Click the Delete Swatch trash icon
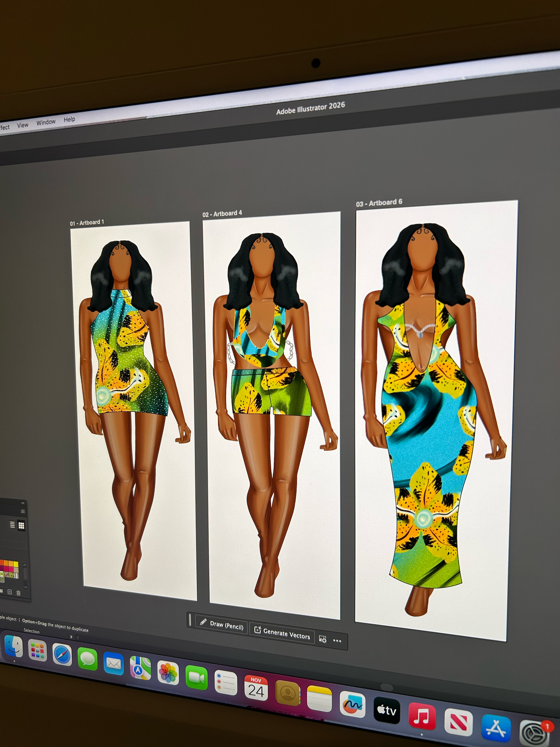This screenshot has width=560, height=747. click(x=19, y=593)
